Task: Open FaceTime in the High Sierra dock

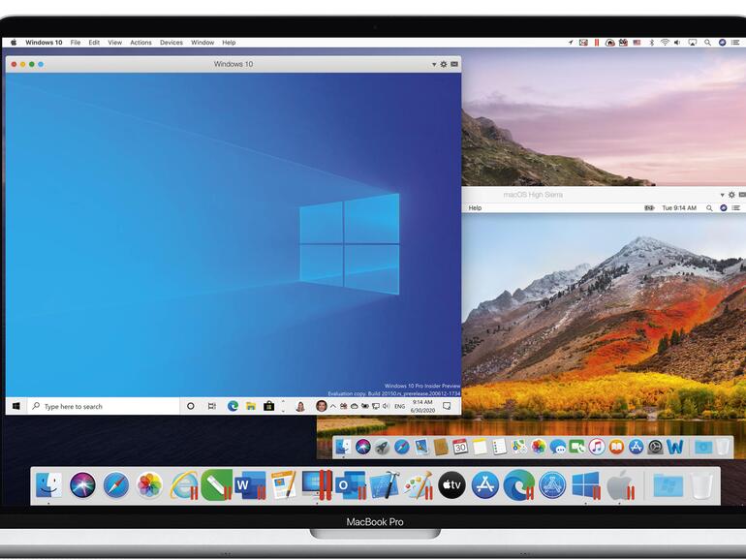Action: (577, 447)
